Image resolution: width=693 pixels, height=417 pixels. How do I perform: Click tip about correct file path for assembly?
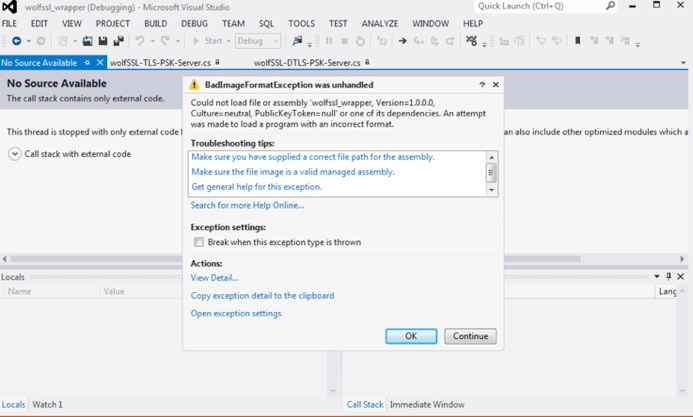click(313, 157)
